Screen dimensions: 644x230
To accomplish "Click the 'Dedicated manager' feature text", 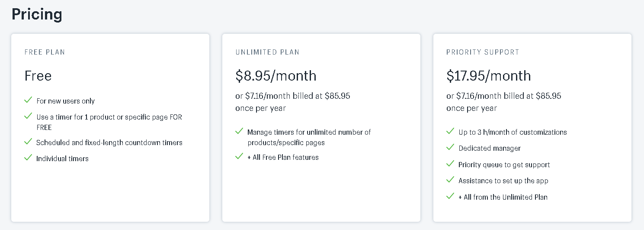I will click(490, 148).
